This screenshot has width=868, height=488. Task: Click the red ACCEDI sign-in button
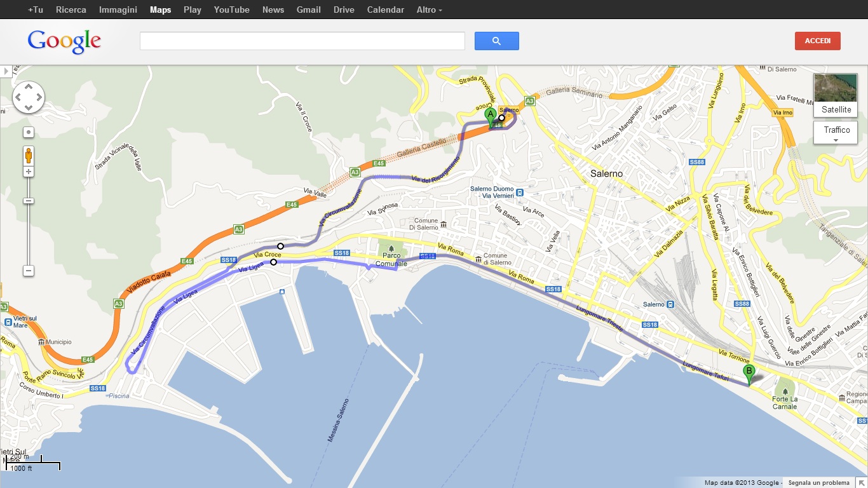point(818,41)
